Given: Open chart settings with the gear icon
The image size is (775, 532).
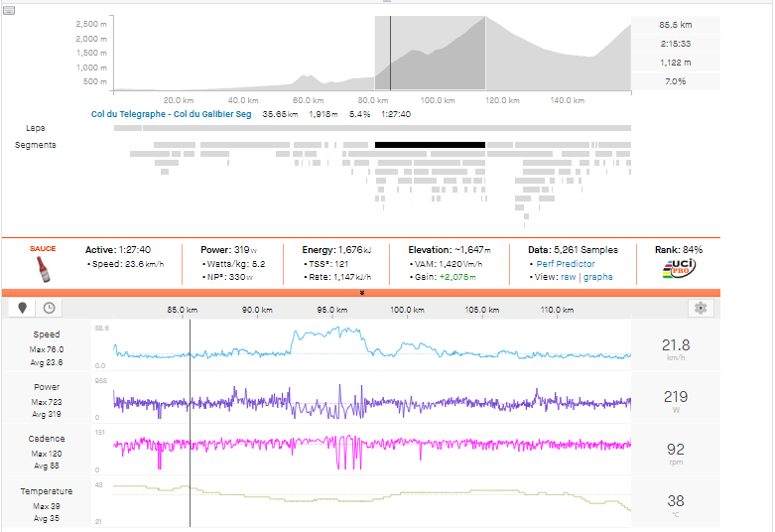Looking at the screenshot, I should coord(702,309).
